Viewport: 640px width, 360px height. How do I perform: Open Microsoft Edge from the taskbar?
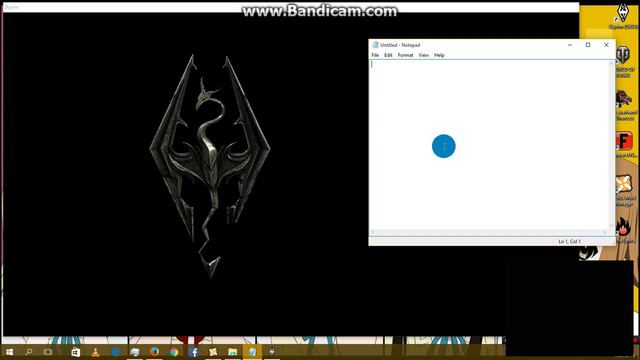(x=115, y=352)
